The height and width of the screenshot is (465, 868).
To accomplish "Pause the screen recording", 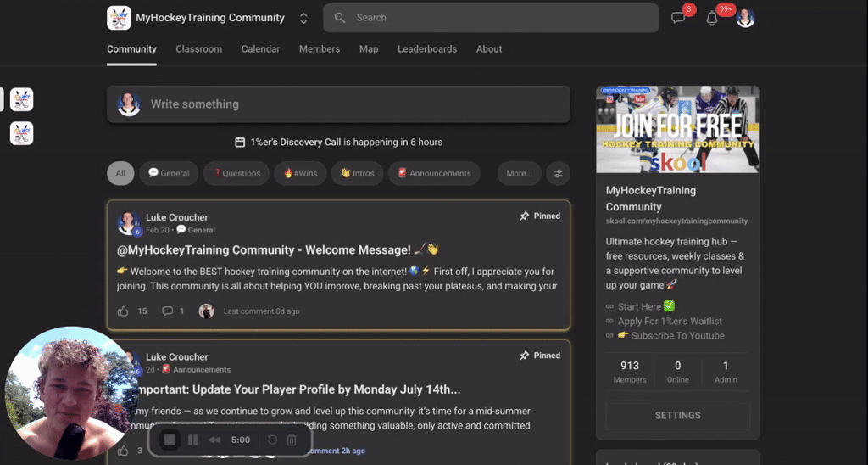I will 192,440.
